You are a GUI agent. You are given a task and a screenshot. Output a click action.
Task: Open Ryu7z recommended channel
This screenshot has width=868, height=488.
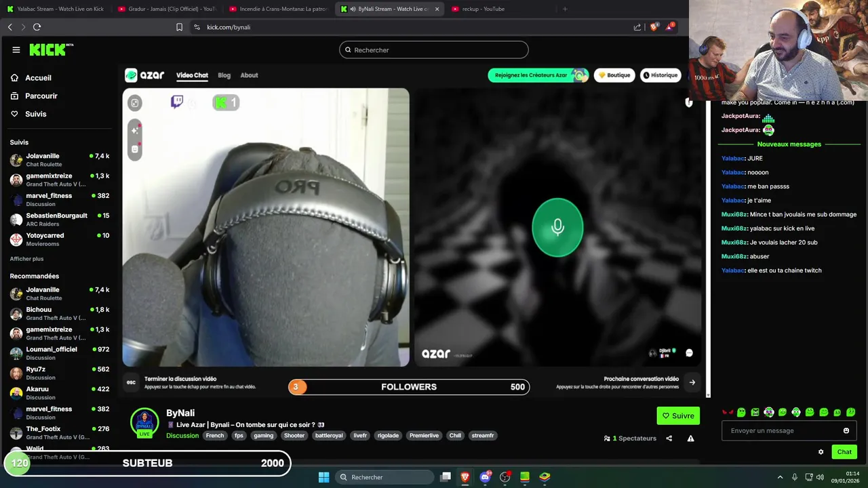[60, 373]
